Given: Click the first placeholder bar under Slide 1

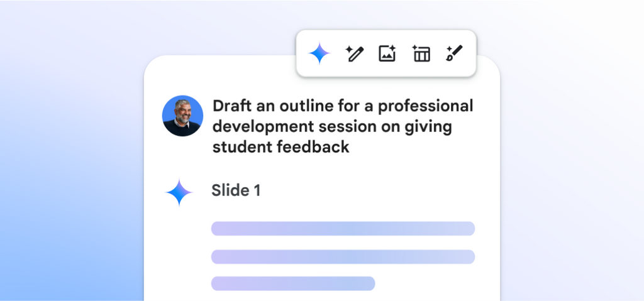Looking at the screenshot, I should point(343,228).
